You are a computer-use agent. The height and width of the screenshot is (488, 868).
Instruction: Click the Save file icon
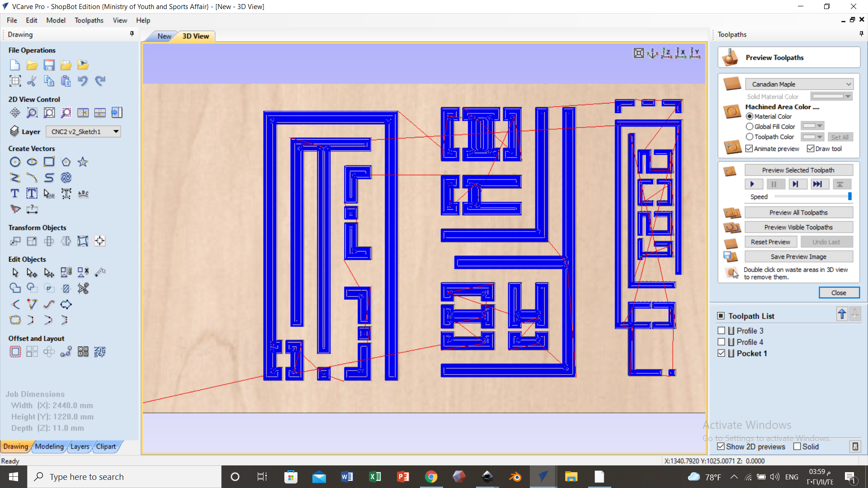click(49, 65)
